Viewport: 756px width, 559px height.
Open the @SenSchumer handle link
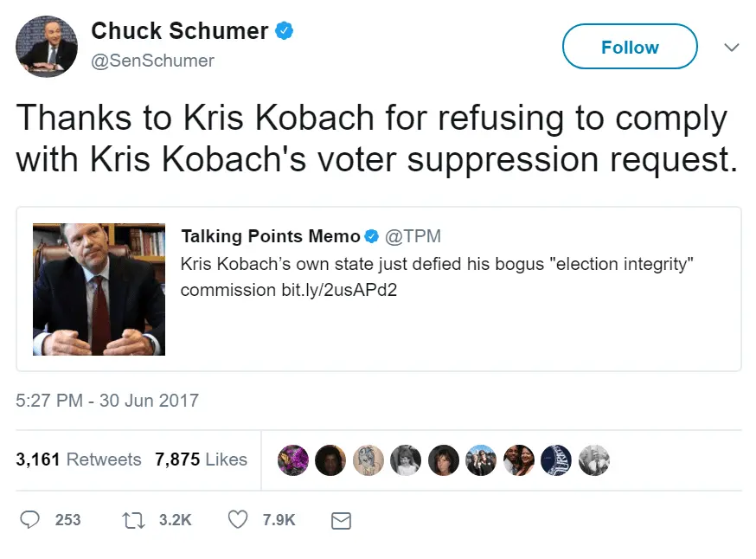(x=152, y=61)
